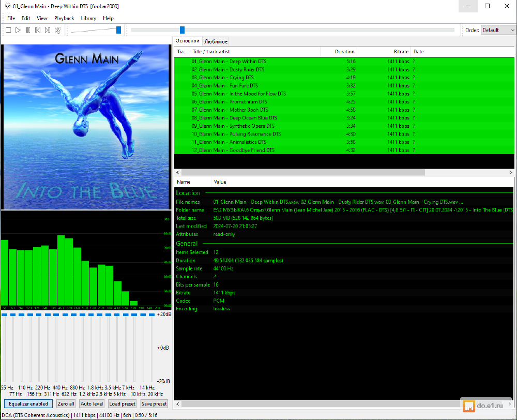
Task: Open the Library menu
Action: point(88,18)
